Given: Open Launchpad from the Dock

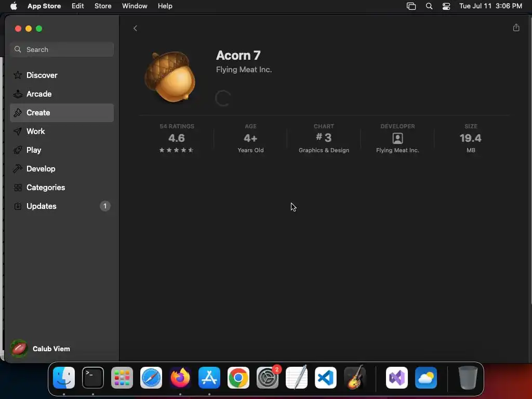Looking at the screenshot, I should pos(122,378).
